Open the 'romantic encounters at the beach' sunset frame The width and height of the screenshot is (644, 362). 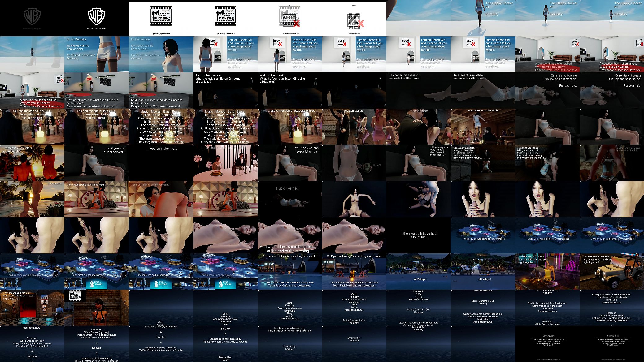tap(32, 163)
